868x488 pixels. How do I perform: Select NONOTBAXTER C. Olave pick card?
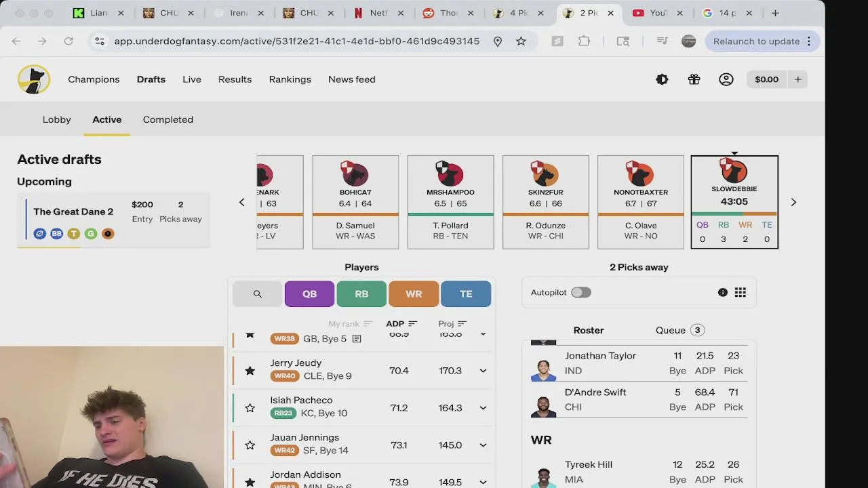[641, 202]
